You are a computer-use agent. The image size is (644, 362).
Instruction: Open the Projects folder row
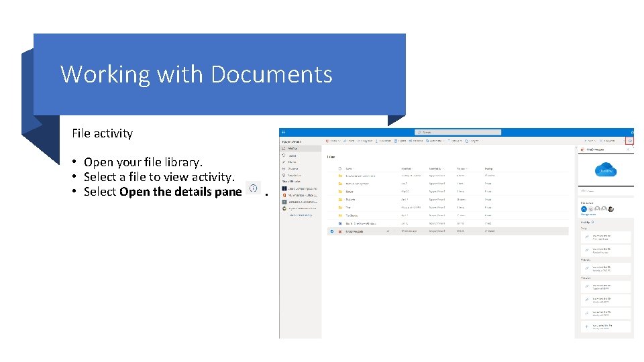tap(448, 200)
